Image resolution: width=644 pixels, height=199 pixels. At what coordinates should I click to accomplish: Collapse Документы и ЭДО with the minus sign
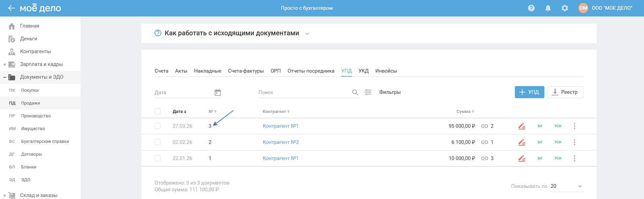5,77
